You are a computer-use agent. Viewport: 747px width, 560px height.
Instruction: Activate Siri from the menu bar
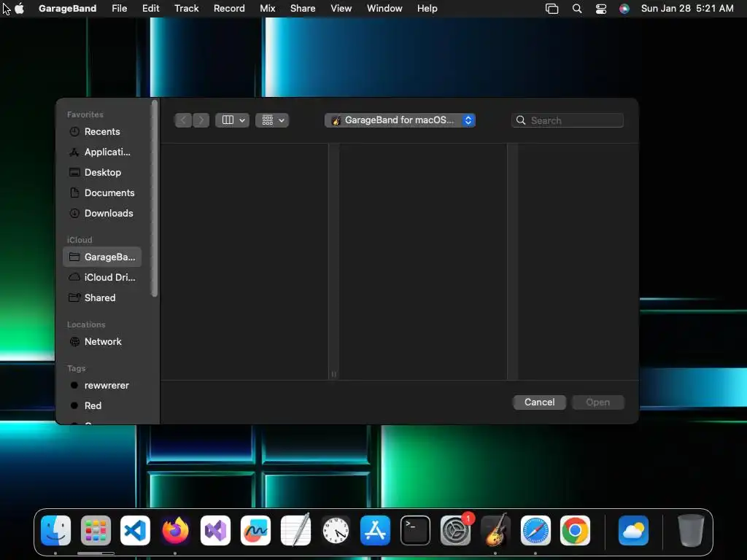click(x=624, y=9)
